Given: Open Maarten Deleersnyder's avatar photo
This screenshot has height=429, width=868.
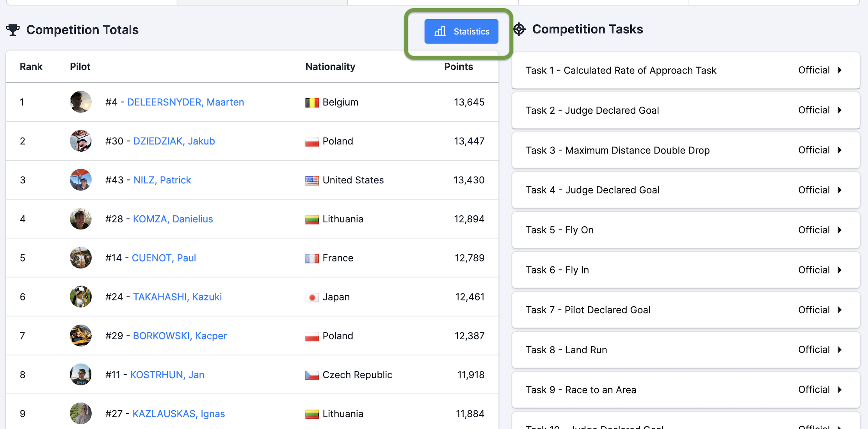Looking at the screenshot, I should click(x=81, y=102).
